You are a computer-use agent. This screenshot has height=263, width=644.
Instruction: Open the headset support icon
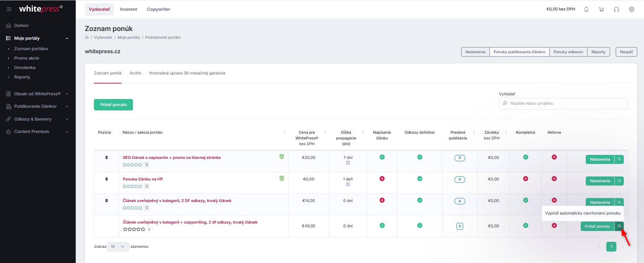click(x=616, y=9)
